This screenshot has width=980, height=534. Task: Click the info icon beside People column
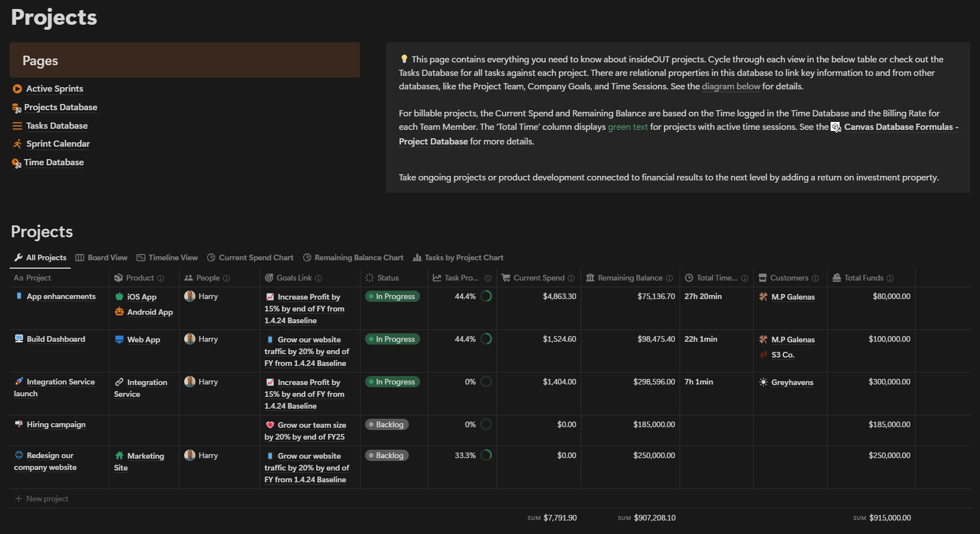(226, 278)
